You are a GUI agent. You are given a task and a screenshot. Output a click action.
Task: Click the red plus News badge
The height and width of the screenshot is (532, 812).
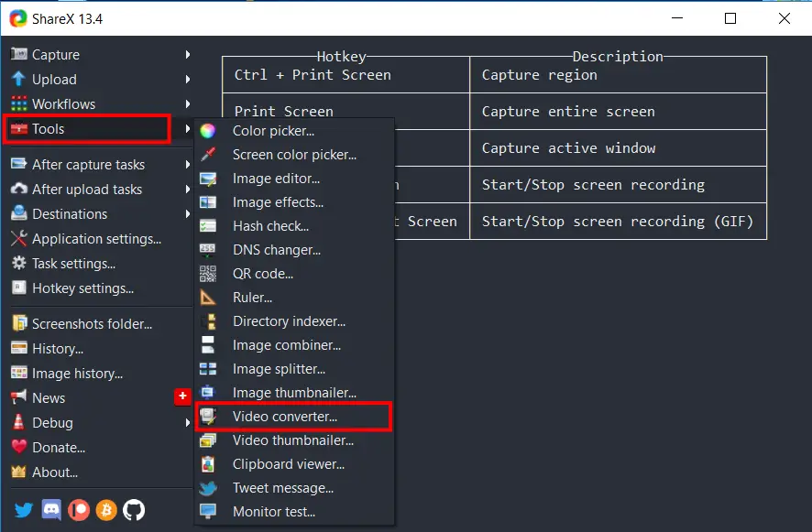(x=182, y=396)
